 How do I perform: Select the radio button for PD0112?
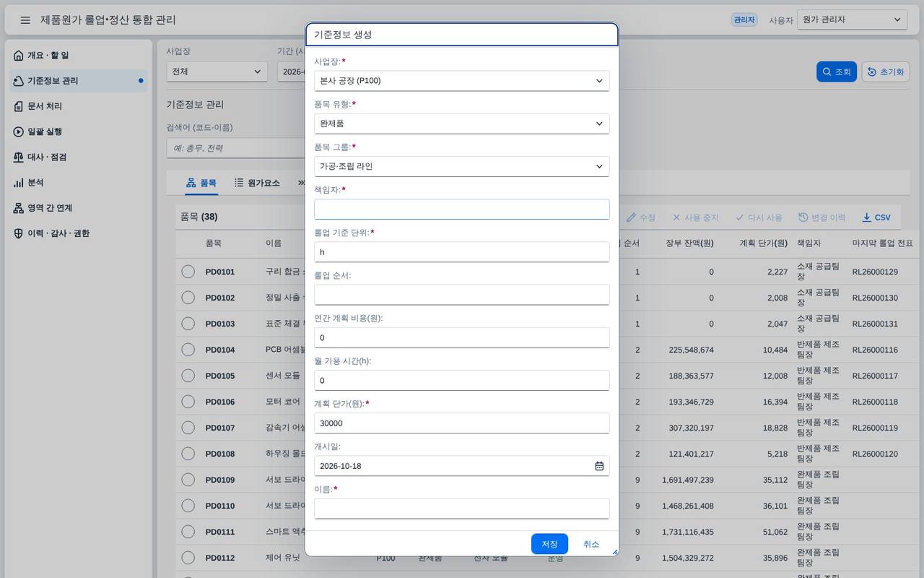(x=188, y=558)
